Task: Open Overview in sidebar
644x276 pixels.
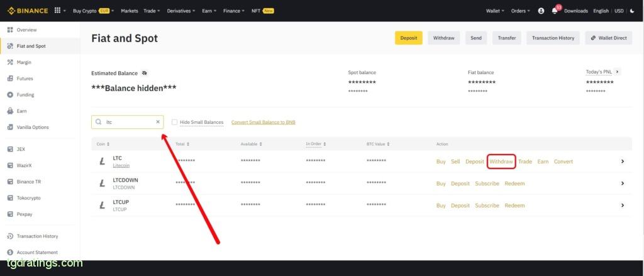Action: 26,30
